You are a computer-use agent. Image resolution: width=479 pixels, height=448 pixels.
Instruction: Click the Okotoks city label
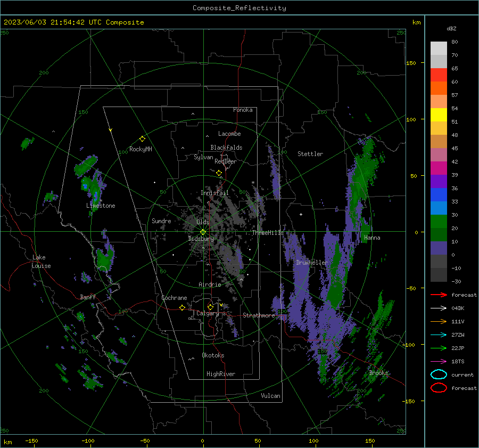(x=213, y=355)
